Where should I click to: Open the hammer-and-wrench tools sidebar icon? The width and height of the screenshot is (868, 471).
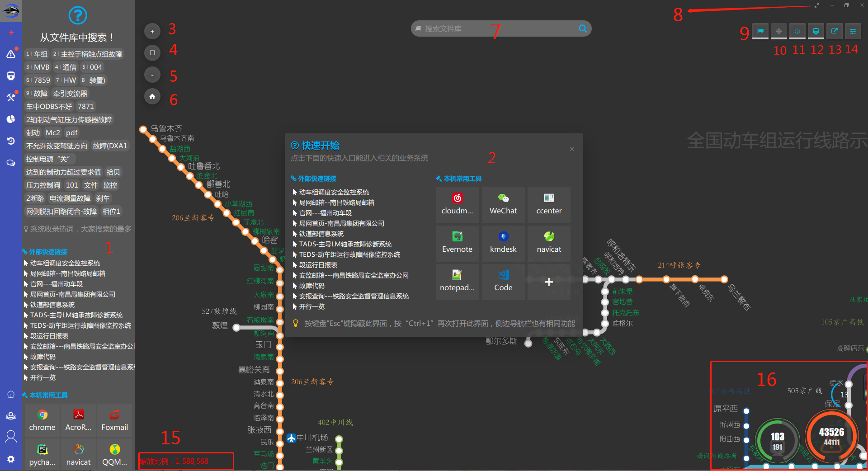point(11,97)
